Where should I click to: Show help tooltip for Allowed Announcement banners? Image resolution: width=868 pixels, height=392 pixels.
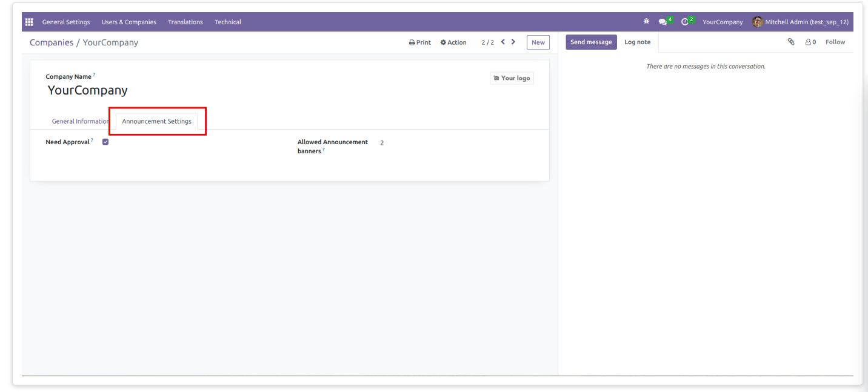point(324,150)
